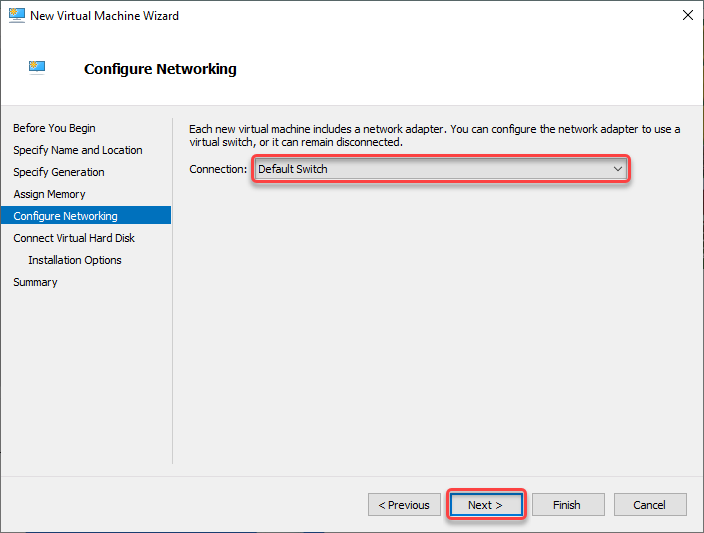The width and height of the screenshot is (704, 533).
Task: Jump to the Summary step
Action: [35, 282]
